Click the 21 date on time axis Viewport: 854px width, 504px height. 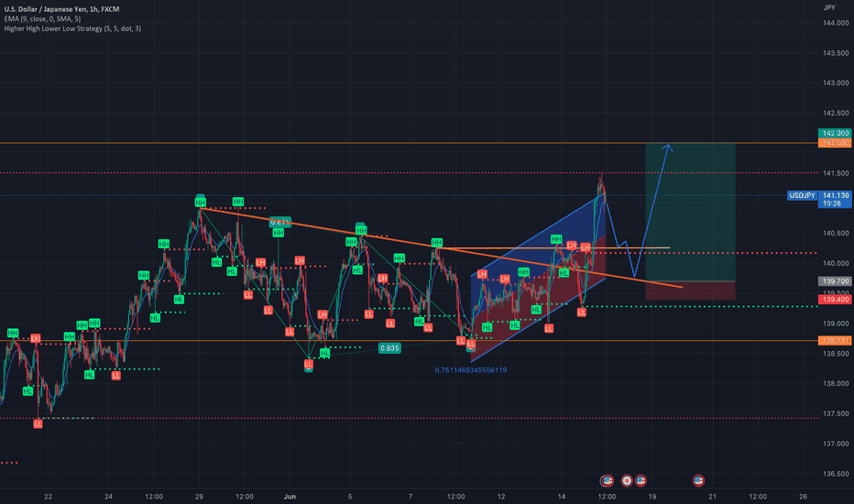712,497
